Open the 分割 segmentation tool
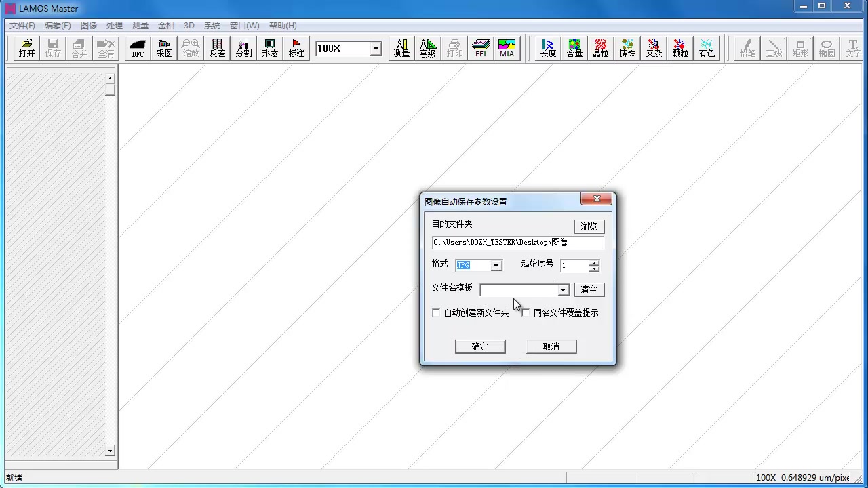This screenshot has height=488, width=868. coord(243,48)
